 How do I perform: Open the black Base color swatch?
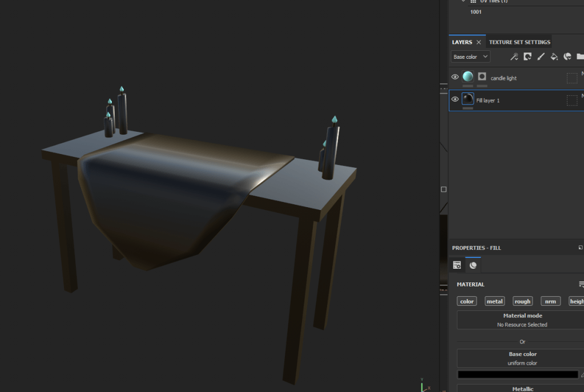(x=517, y=374)
